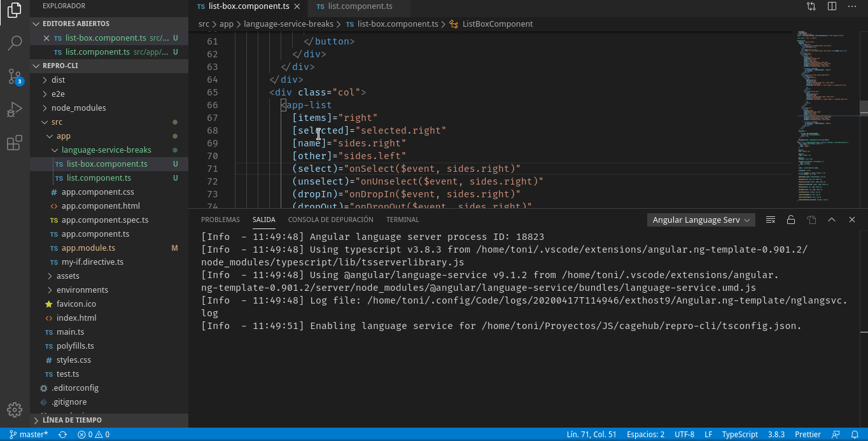Screen dimensions: 868x441
Task: Clear the output panel content
Action: pyautogui.click(x=771, y=220)
